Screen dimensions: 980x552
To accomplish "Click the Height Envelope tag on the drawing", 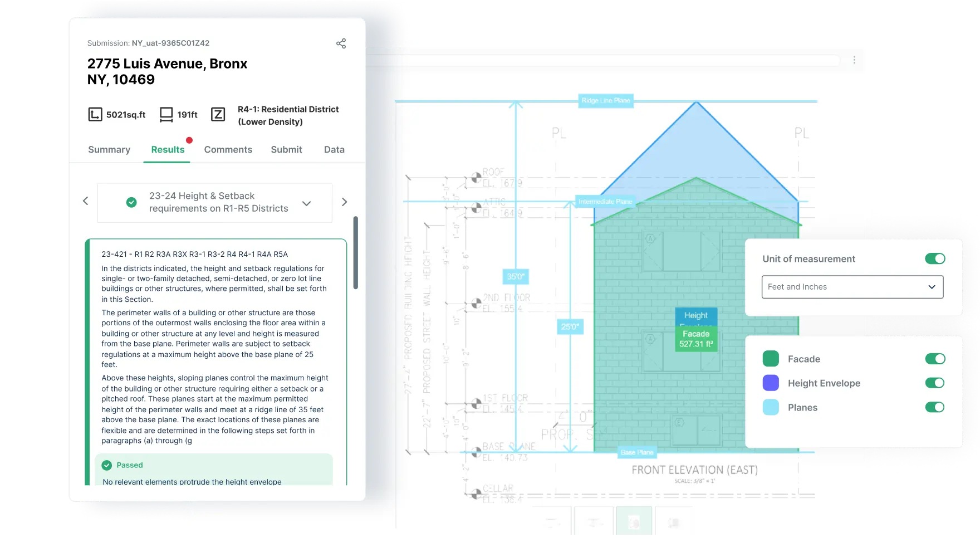I will point(696,316).
